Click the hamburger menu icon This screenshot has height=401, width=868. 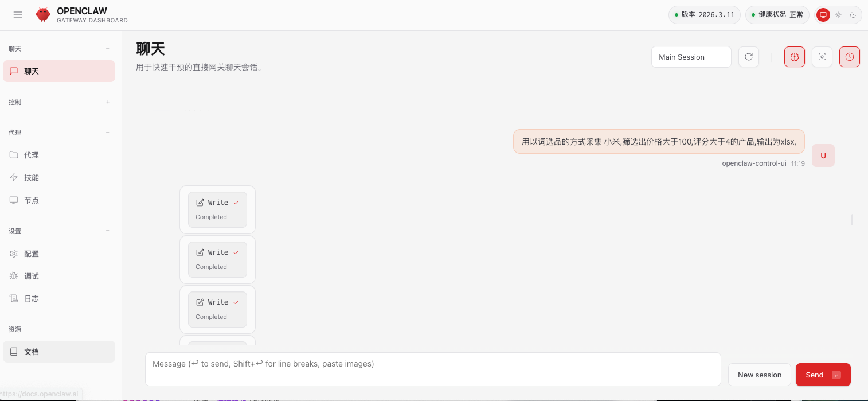point(18,15)
